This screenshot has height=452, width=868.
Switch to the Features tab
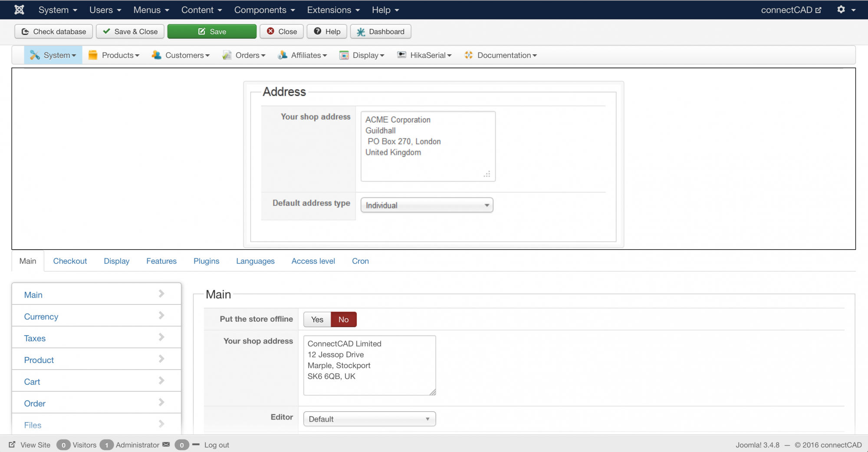click(161, 261)
